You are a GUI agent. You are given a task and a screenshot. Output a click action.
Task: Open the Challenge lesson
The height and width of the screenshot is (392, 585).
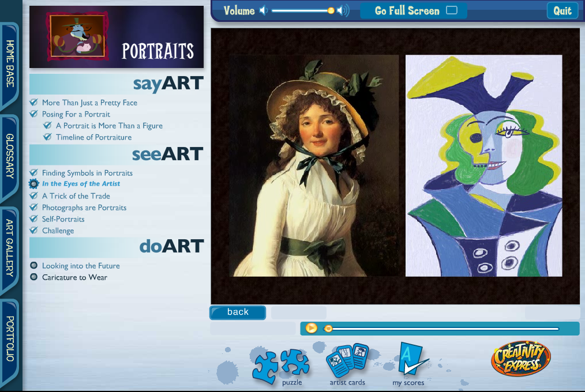tap(58, 231)
